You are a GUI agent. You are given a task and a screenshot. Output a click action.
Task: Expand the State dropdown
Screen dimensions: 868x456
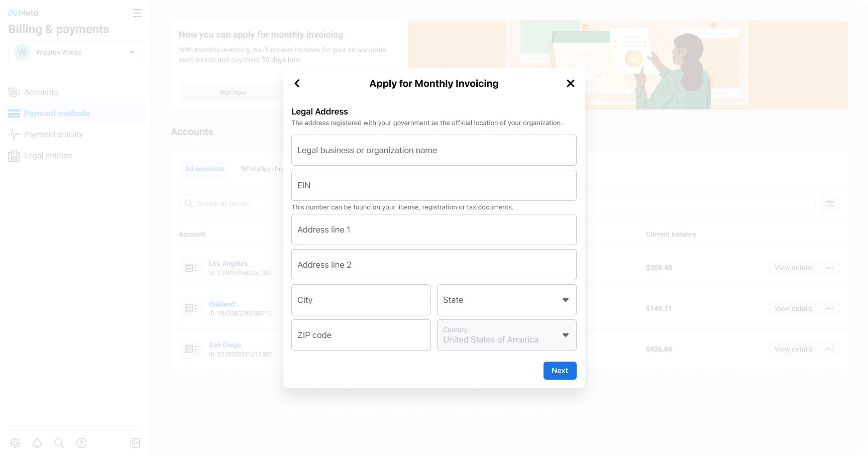point(507,300)
